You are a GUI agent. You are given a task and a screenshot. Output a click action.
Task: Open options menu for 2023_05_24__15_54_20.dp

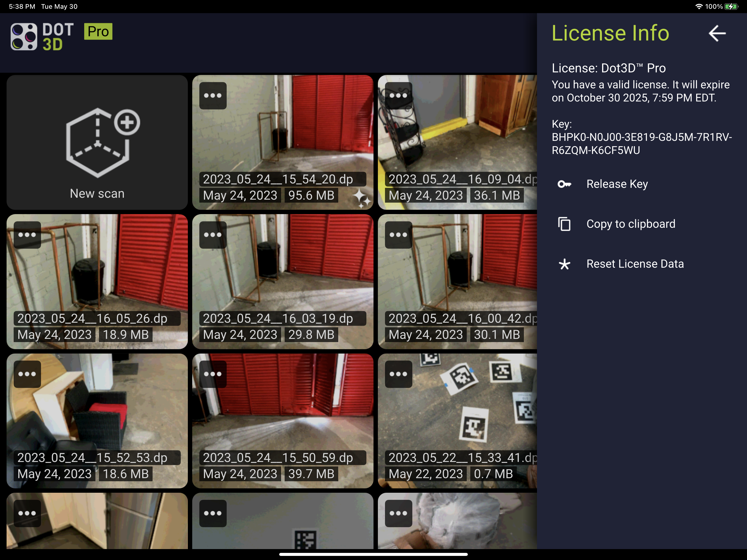pyautogui.click(x=213, y=96)
